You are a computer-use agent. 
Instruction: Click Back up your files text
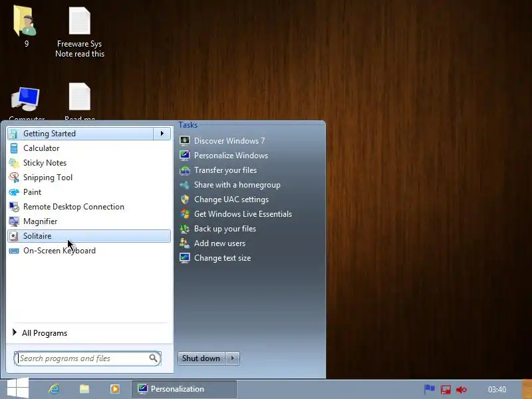pos(225,229)
